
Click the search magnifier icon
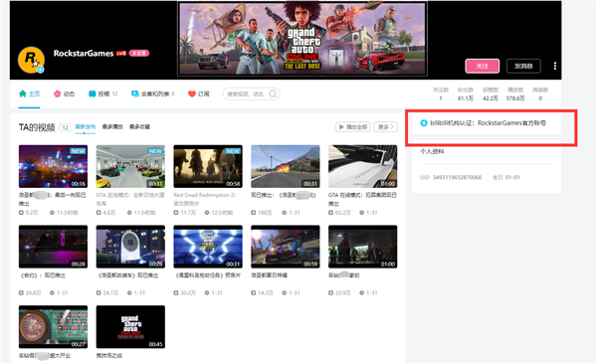pyautogui.click(x=273, y=93)
